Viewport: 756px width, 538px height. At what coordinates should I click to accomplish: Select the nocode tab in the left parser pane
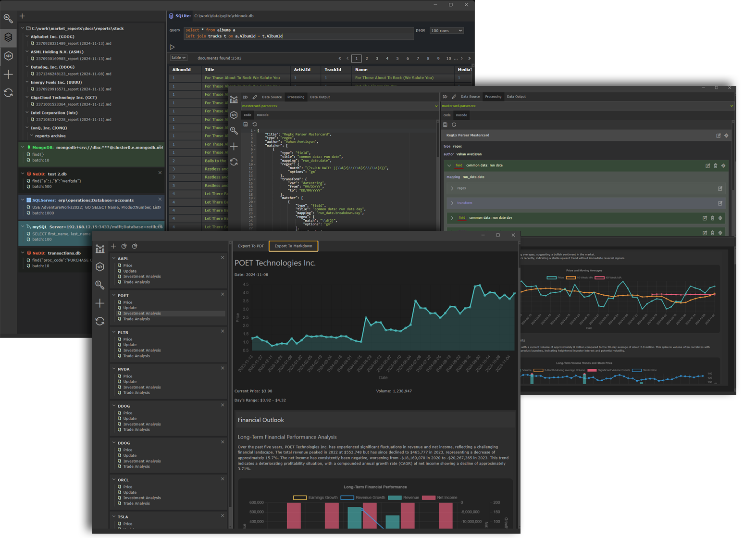(262, 115)
